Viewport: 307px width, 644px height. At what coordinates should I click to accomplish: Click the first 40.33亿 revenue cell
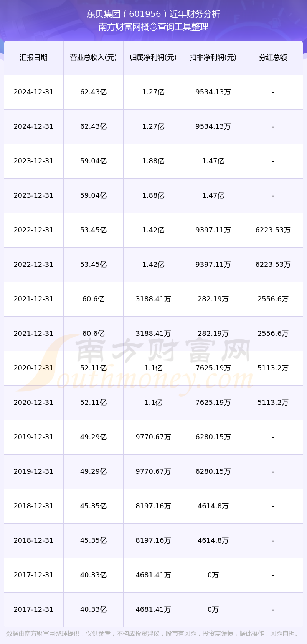point(93,575)
